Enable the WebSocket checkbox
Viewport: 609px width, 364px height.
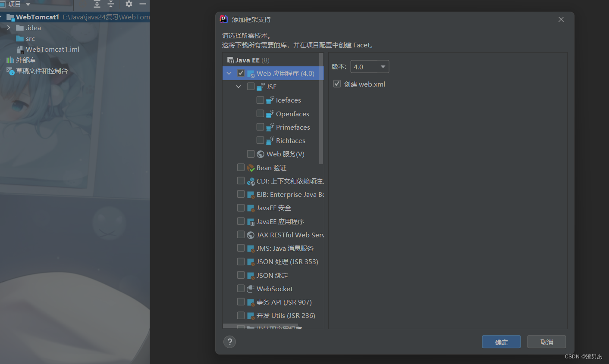[241, 288]
